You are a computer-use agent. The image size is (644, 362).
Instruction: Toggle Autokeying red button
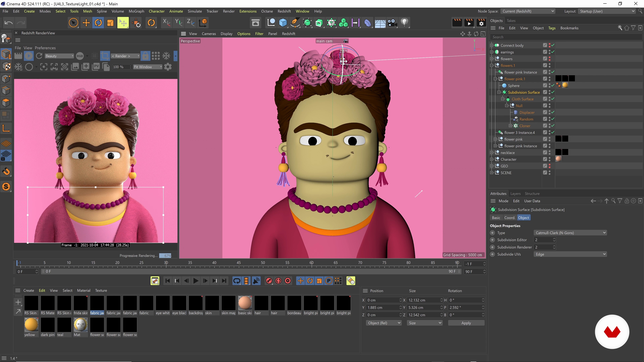coord(278,281)
